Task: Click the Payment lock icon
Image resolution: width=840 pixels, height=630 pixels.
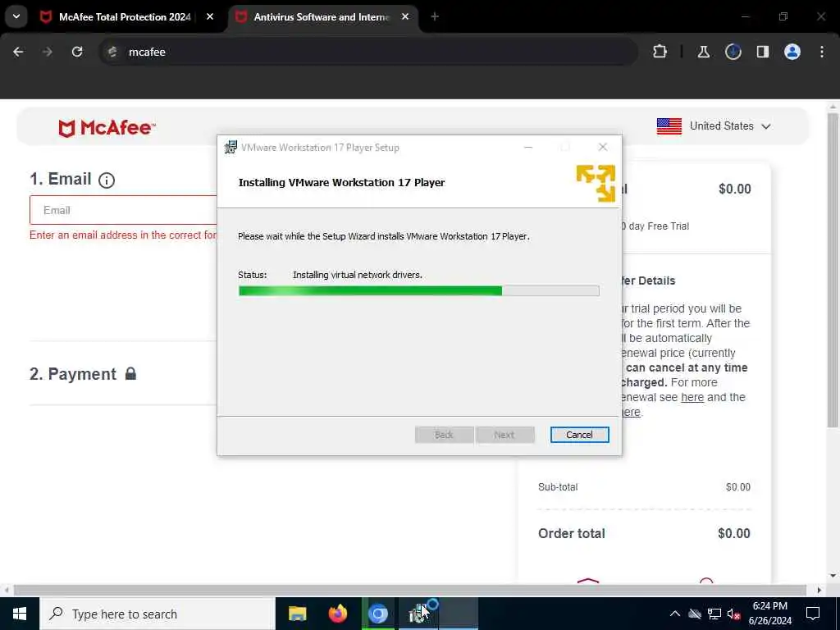Action: pos(130,373)
